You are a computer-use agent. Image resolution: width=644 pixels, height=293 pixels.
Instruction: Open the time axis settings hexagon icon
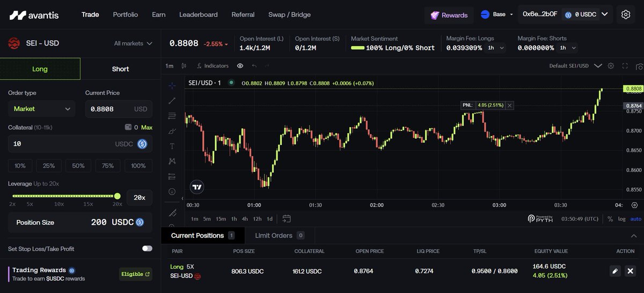[634, 205]
